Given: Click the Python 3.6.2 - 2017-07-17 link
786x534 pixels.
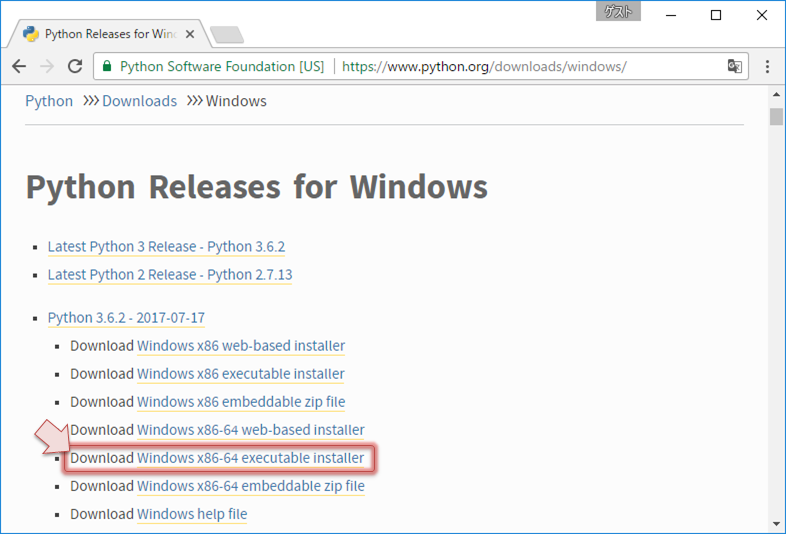Looking at the screenshot, I should [x=126, y=318].
